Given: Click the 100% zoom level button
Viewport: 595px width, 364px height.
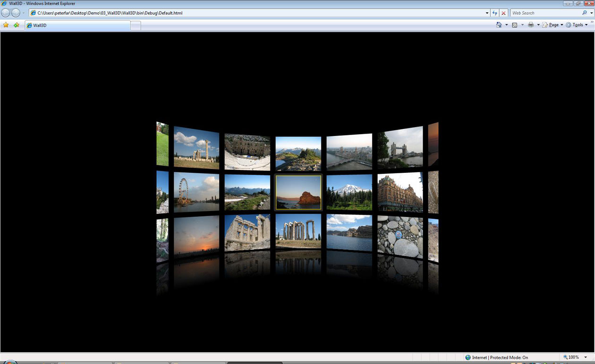Looking at the screenshot, I should pos(571,357).
